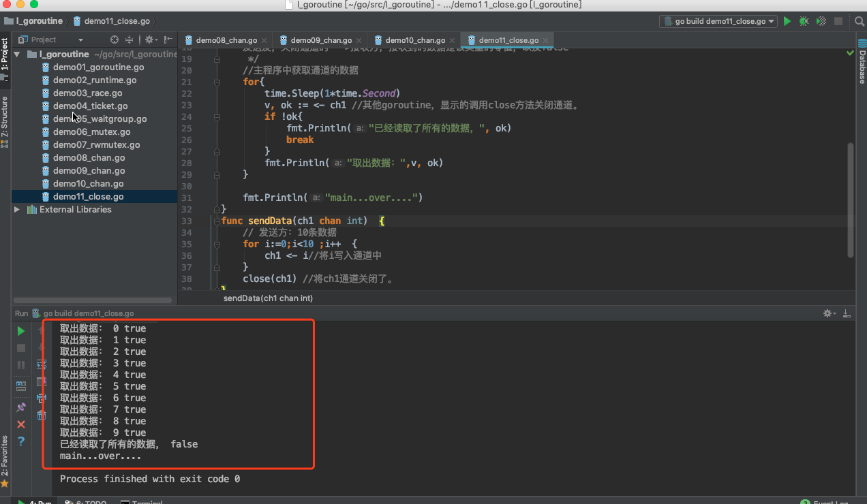The image size is (867, 504).
Task: Start debugging with the bug icon
Action: (804, 21)
